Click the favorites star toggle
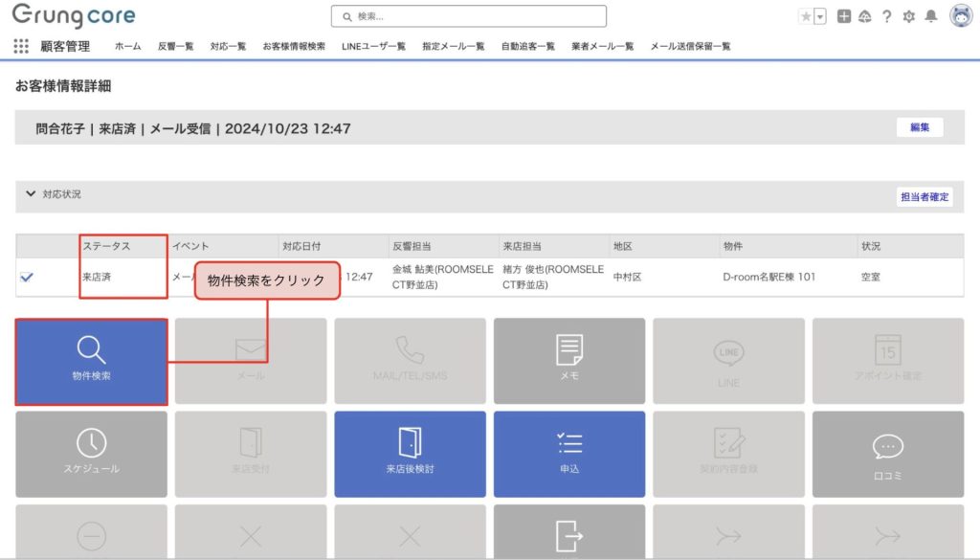 coord(806,16)
